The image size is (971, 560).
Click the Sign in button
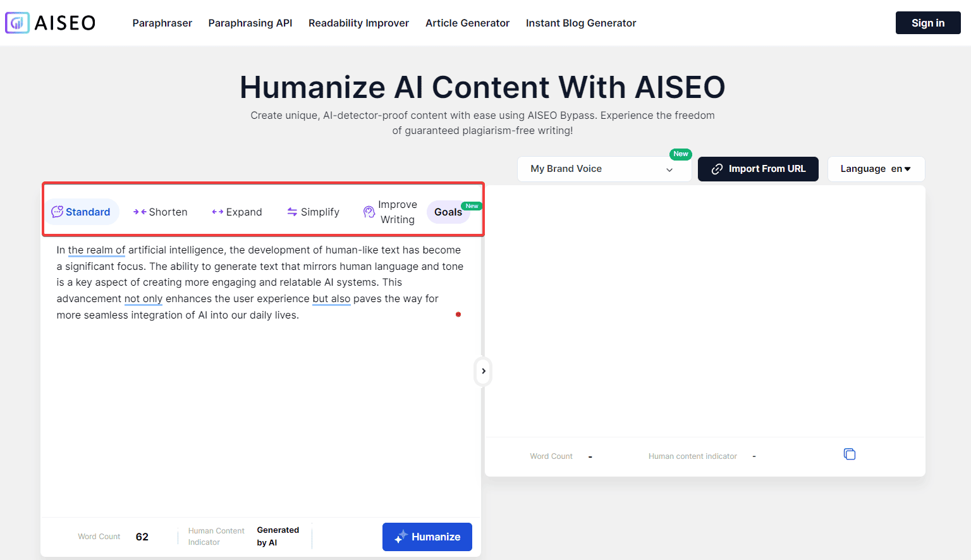(927, 23)
